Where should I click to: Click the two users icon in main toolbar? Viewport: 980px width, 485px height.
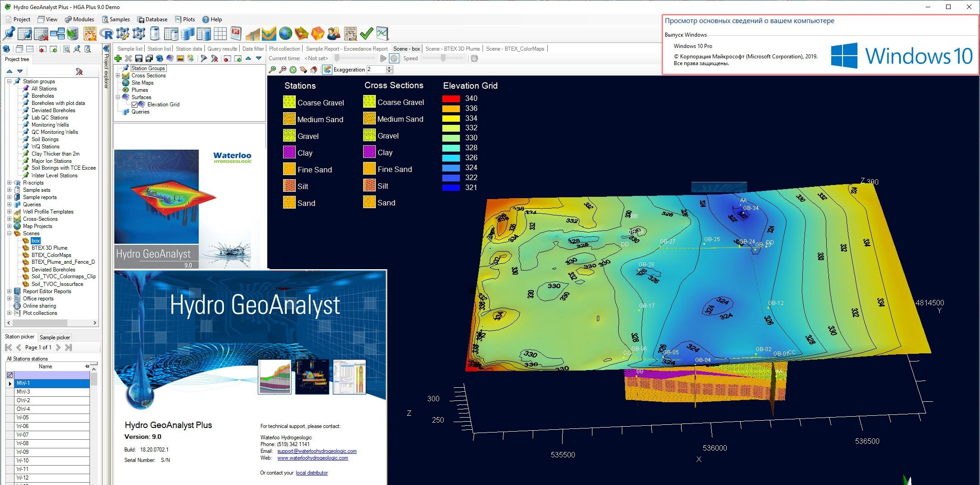[x=334, y=33]
